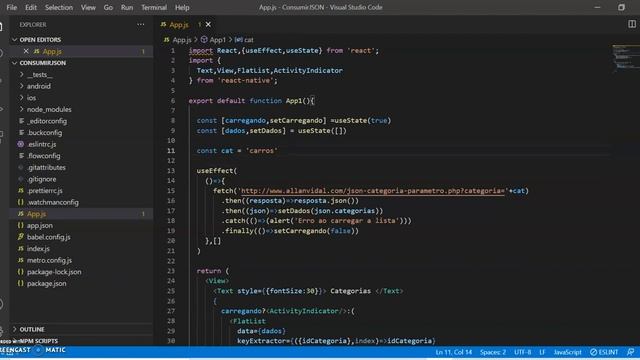Click the App1 breadcrumb
640x360 pixels.
click(x=217, y=40)
